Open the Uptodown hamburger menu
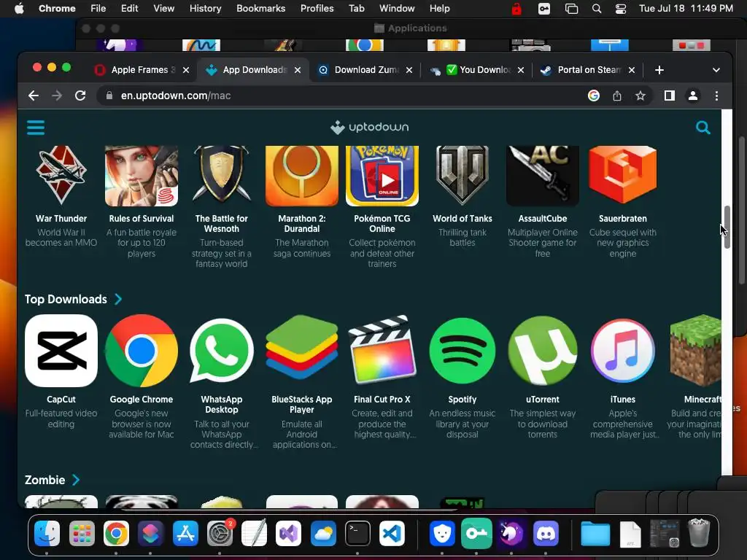The image size is (747, 560). tap(36, 127)
